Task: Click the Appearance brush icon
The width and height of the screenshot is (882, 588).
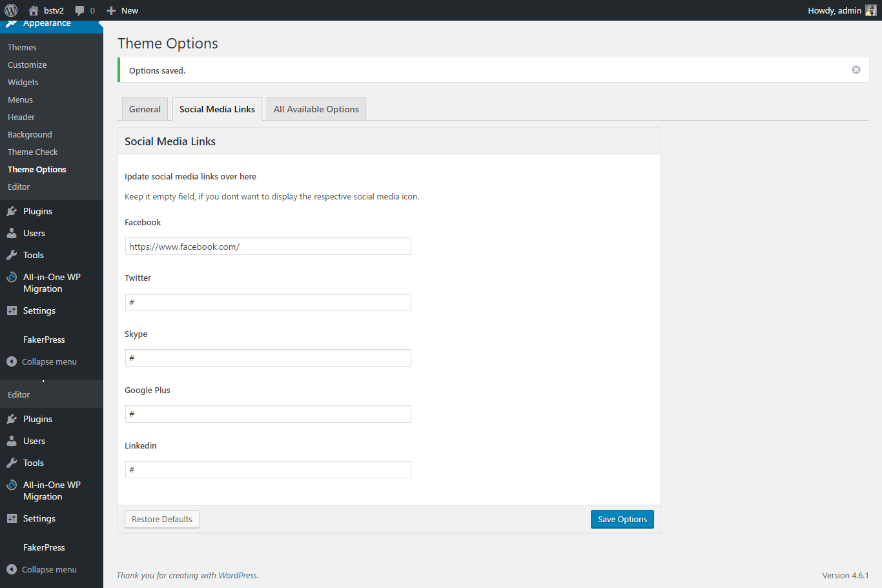Action: 12,23
